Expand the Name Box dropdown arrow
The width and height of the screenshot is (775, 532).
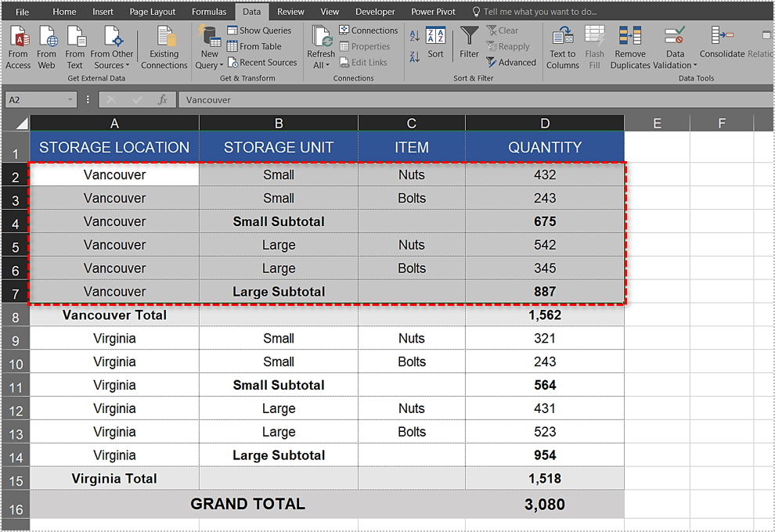point(70,100)
